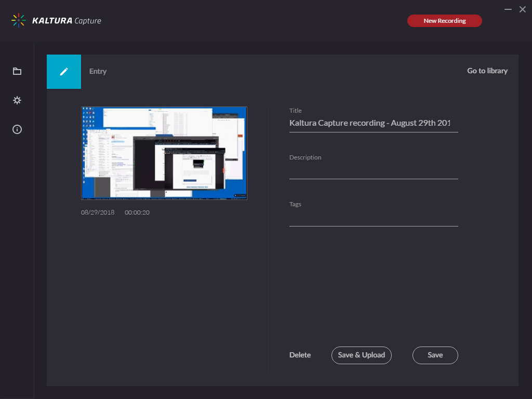Open the settings gear icon
Screen dimensions: 532x399
coord(17,100)
